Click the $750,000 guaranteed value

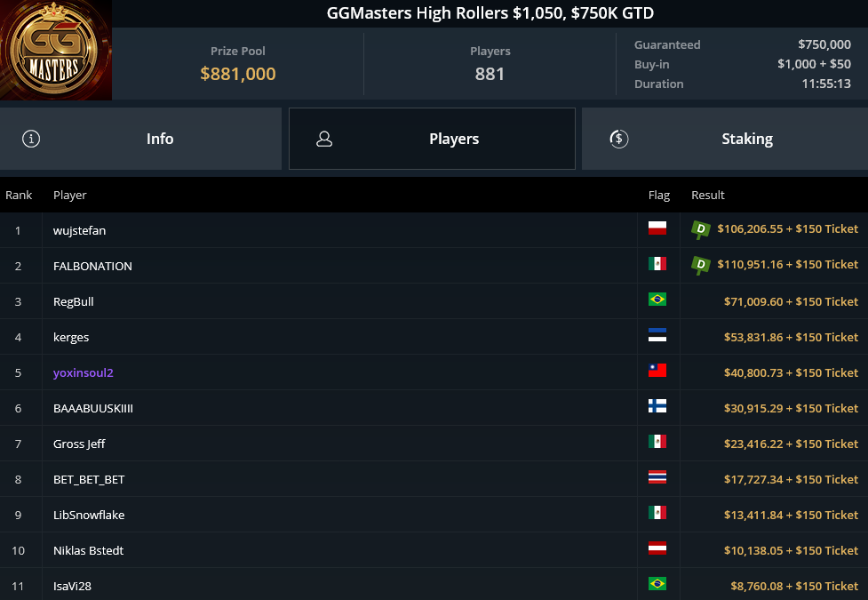pyautogui.click(x=824, y=44)
